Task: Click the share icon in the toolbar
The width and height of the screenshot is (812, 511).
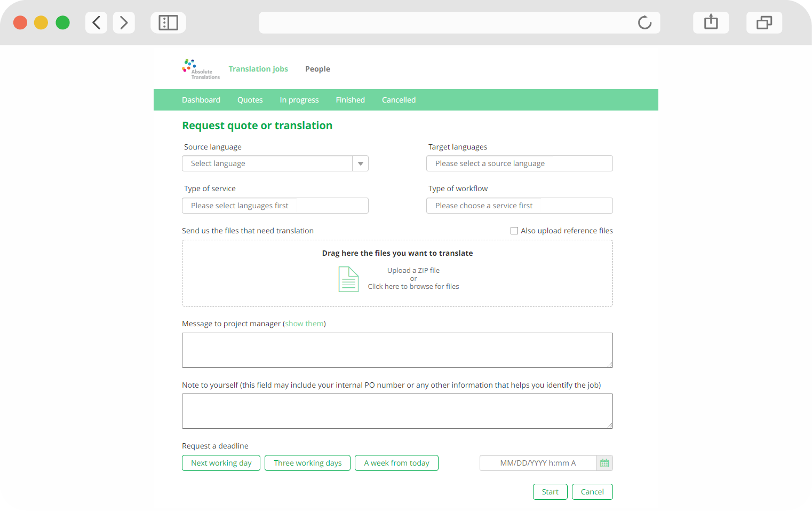Action: (x=711, y=22)
